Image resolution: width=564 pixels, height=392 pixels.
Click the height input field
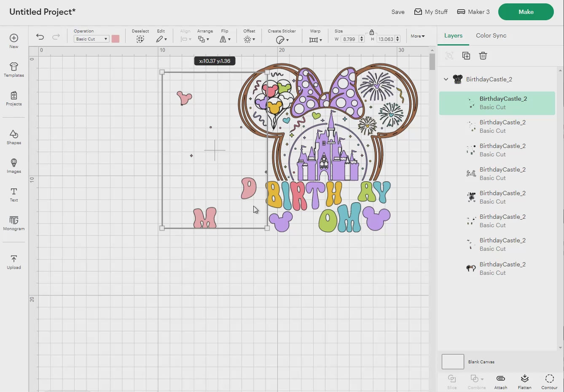click(386, 39)
